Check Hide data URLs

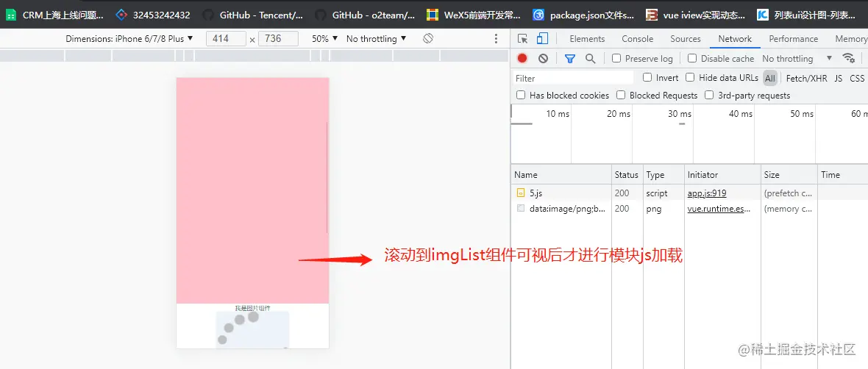[x=690, y=77]
